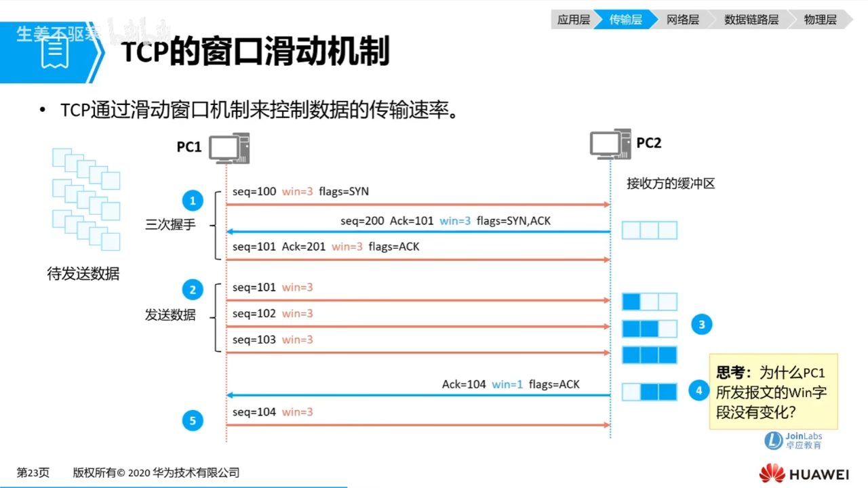
Task: Click step circle 4 next to 思考 box
Action: [698, 390]
